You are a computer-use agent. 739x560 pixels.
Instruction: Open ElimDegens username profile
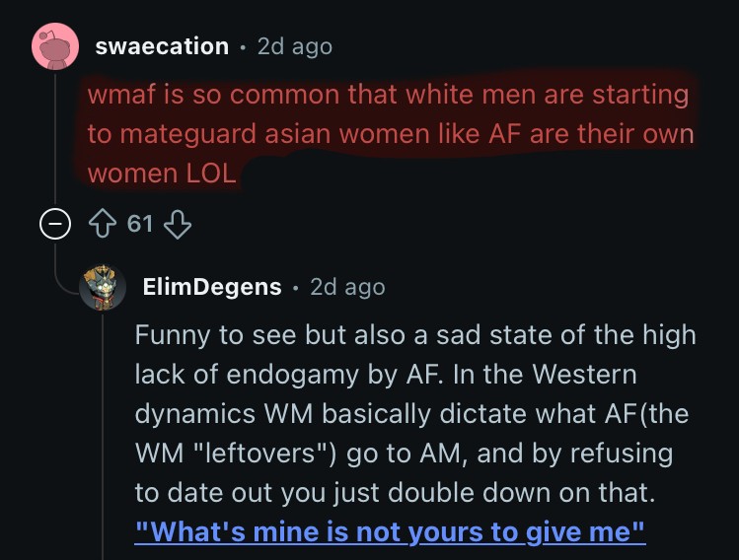point(212,287)
